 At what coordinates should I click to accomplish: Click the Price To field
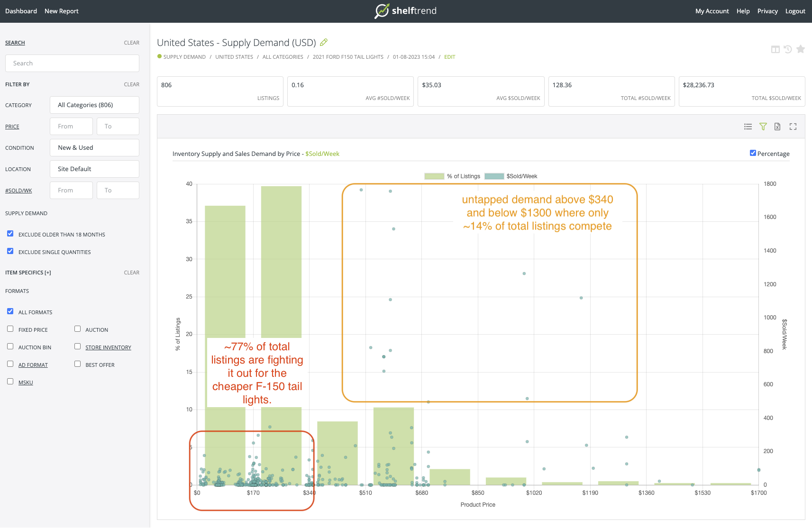(118, 126)
